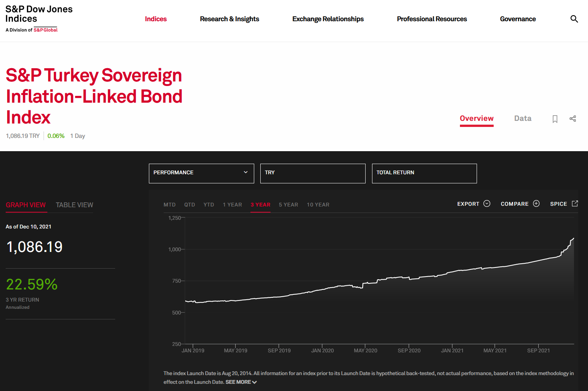Screen dimensions: 588x391
Task: Select the MTD time range
Action: (x=170, y=205)
